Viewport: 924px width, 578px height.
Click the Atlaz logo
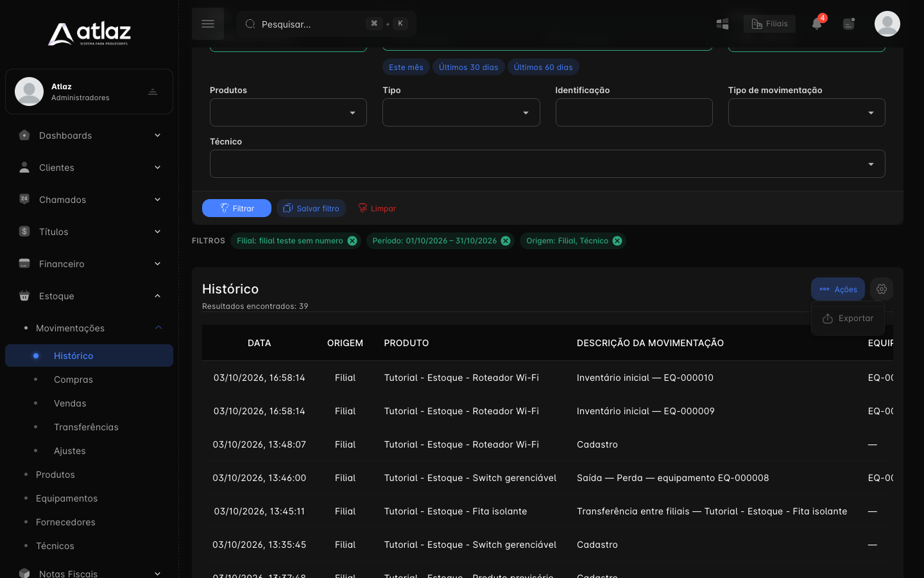(x=89, y=33)
